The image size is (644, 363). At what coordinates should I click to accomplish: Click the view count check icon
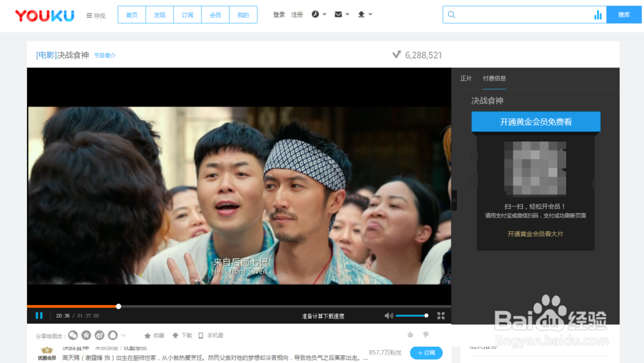pyautogui.click(x=396, y=55)
